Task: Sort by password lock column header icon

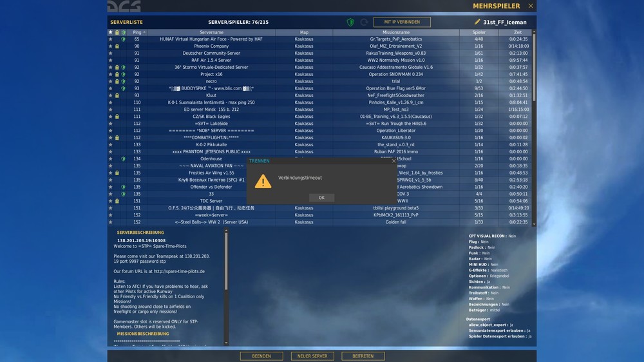Action: [117, 32]
